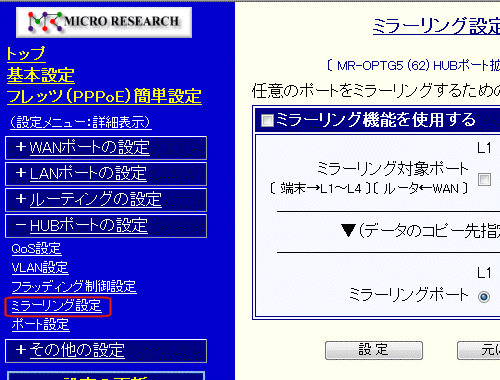The width and height of the screenshot is (500, 380).
Task: Open the VLAN設定 menu item
Action: click(40, 268)
